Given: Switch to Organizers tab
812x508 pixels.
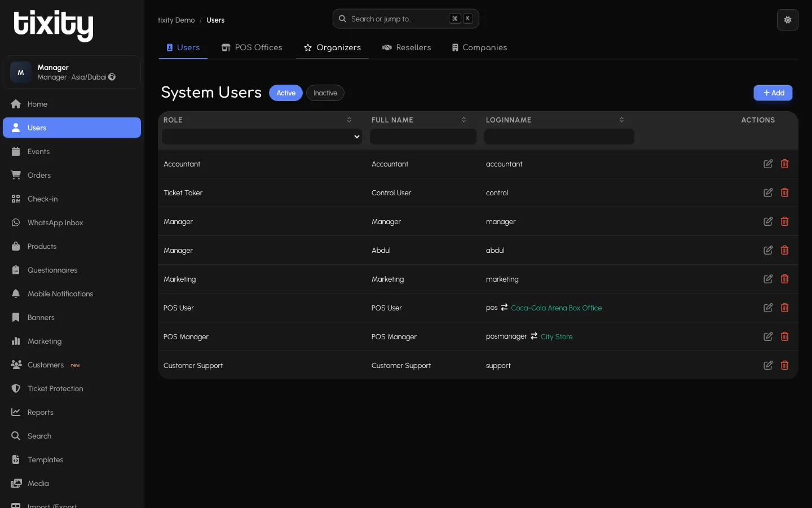Looking at the screenshot, I should pos(332,47).
